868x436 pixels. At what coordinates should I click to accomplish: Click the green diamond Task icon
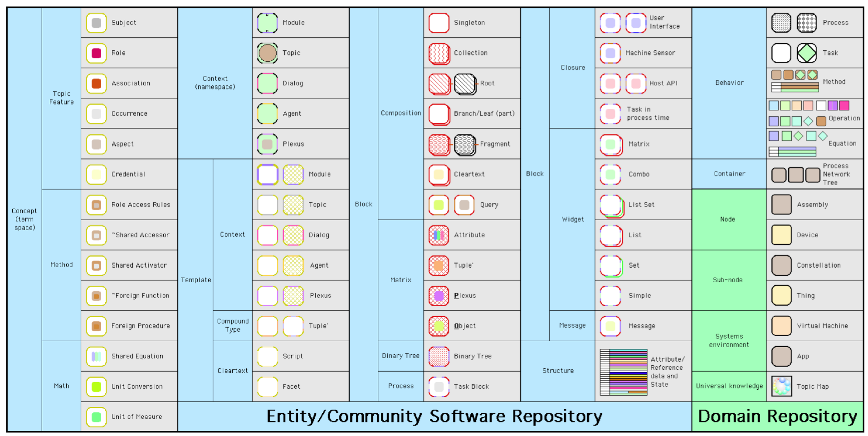pyautogui.click(x=807, y=53)
